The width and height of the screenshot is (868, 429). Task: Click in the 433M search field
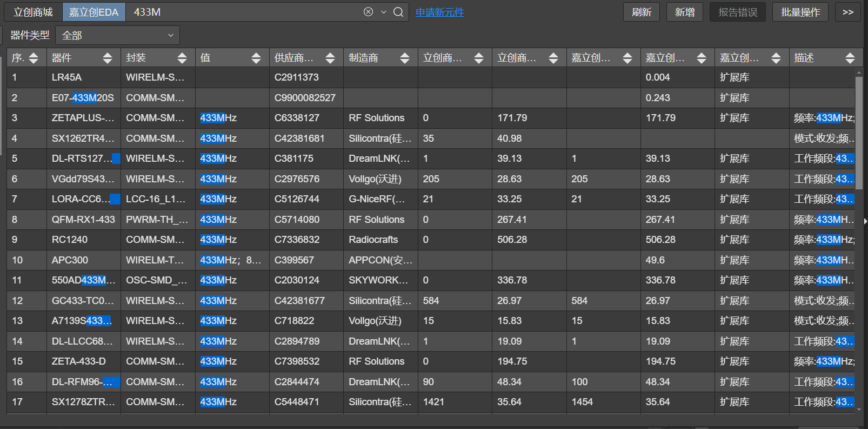pos(243,12)
